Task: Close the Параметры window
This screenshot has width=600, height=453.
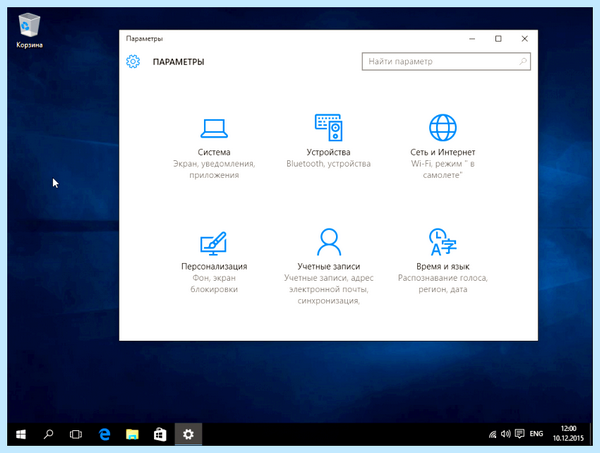Action: pos(525,39)
